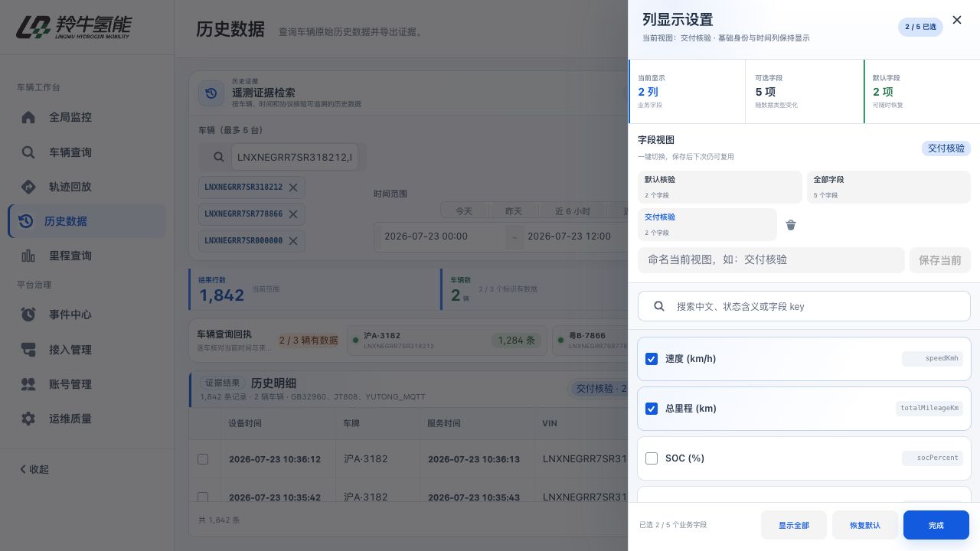980x551 pixels.
Task: Click the speedKmh field key tag
Action: (x=933, y=358)
